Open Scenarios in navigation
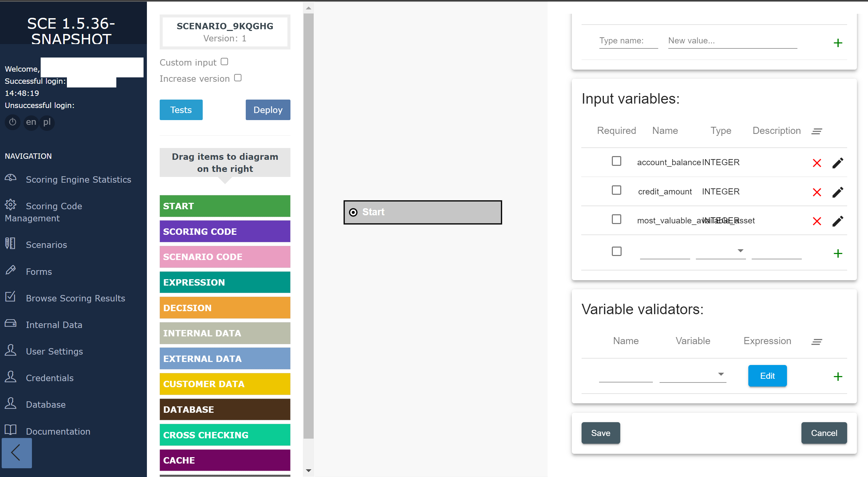The image size is (868, 477). coord(46,245)
